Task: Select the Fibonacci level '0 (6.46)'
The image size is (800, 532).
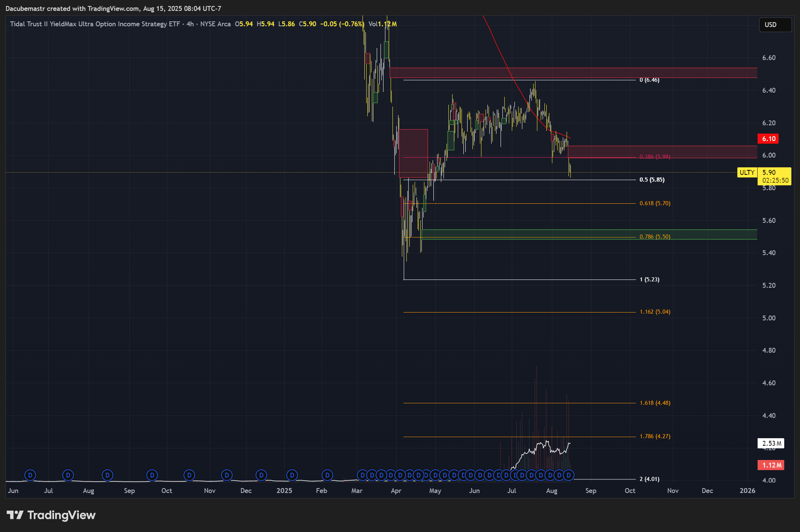Action: pyautogui.click(x=650, y=80)
